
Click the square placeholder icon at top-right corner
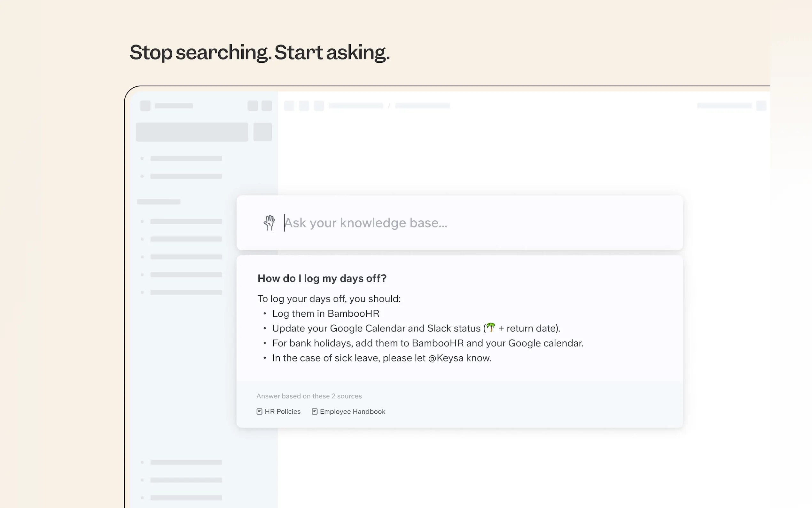pyautogui.click(x=761, y=106)
